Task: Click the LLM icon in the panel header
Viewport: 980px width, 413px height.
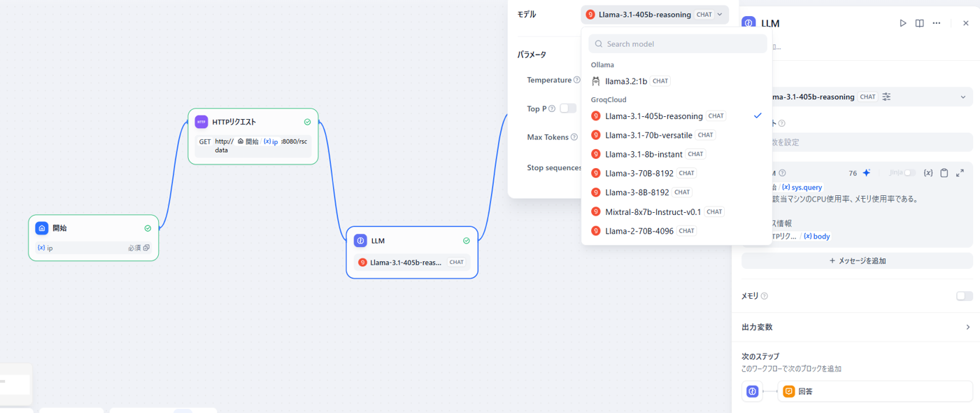Action: coord(748,23)
